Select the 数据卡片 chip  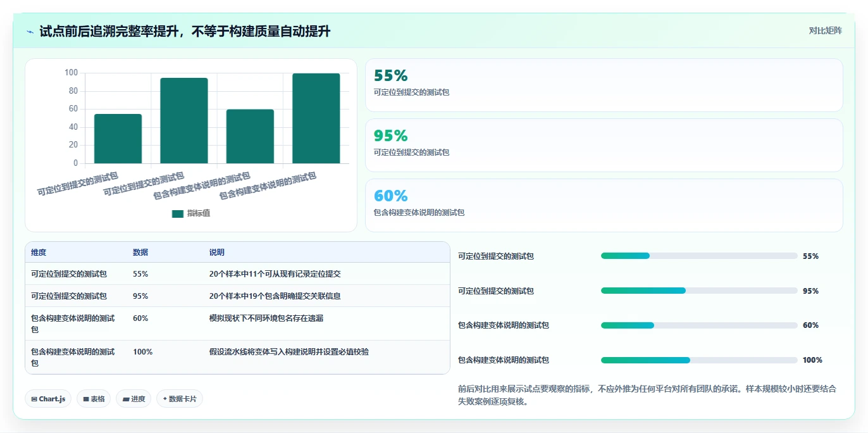point(180,399)
